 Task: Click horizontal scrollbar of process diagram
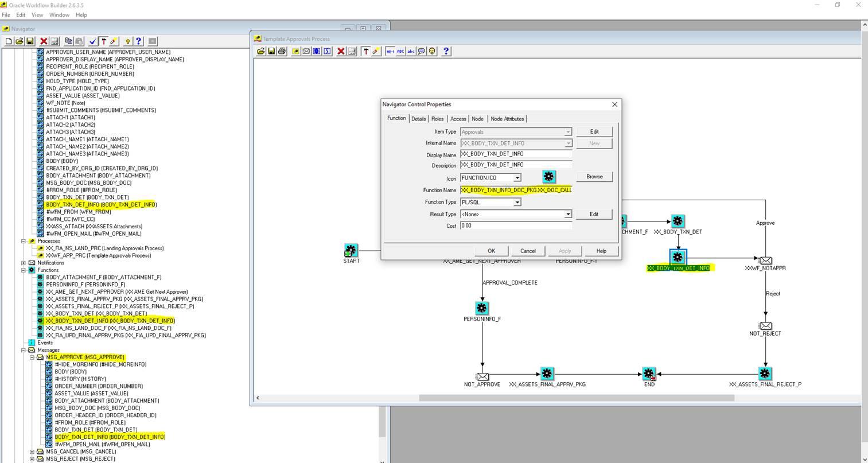pos(577,398)
